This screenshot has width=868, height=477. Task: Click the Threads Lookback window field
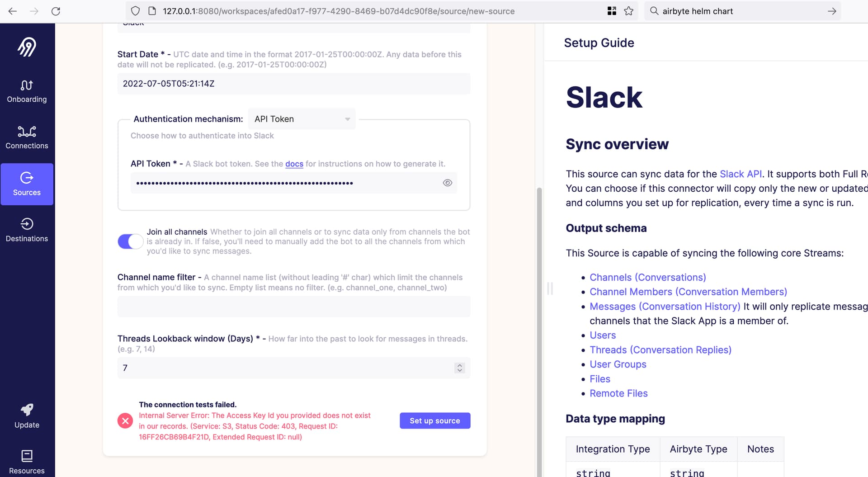294,368
